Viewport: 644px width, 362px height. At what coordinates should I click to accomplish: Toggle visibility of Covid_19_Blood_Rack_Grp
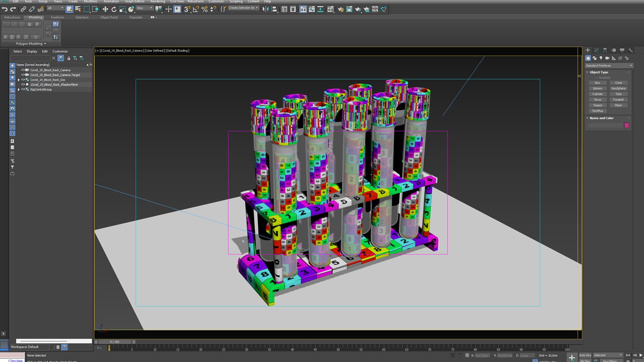(23, 80)
